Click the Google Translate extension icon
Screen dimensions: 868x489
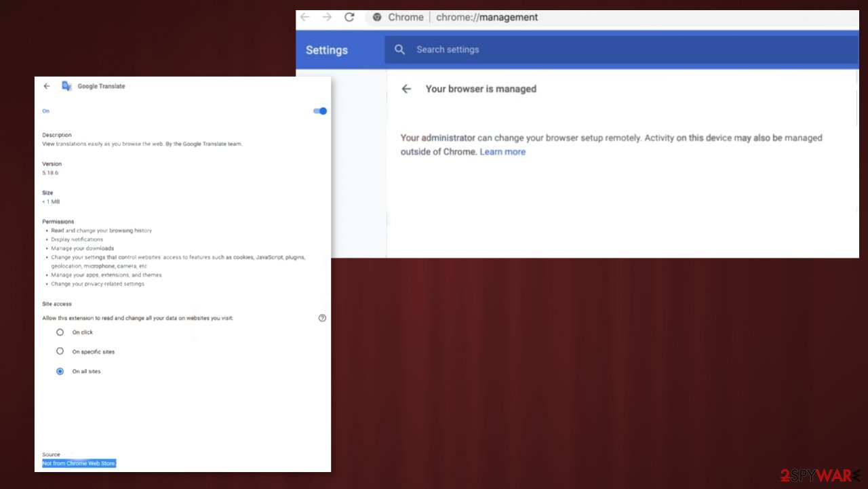[66, 86]
